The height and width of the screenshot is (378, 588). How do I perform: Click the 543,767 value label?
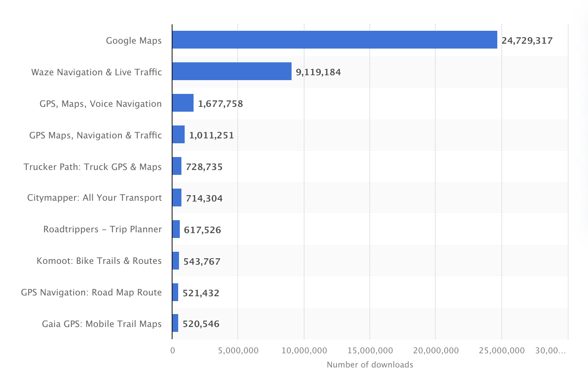coord(202,261)
